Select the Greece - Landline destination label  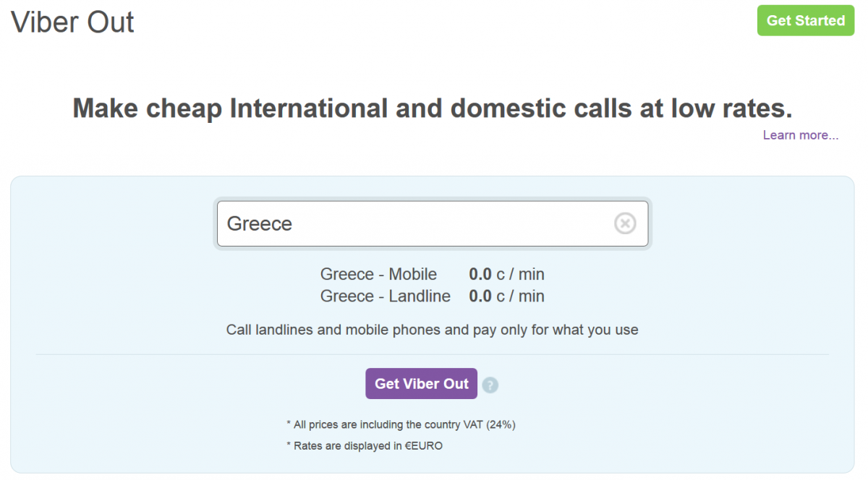385,296
